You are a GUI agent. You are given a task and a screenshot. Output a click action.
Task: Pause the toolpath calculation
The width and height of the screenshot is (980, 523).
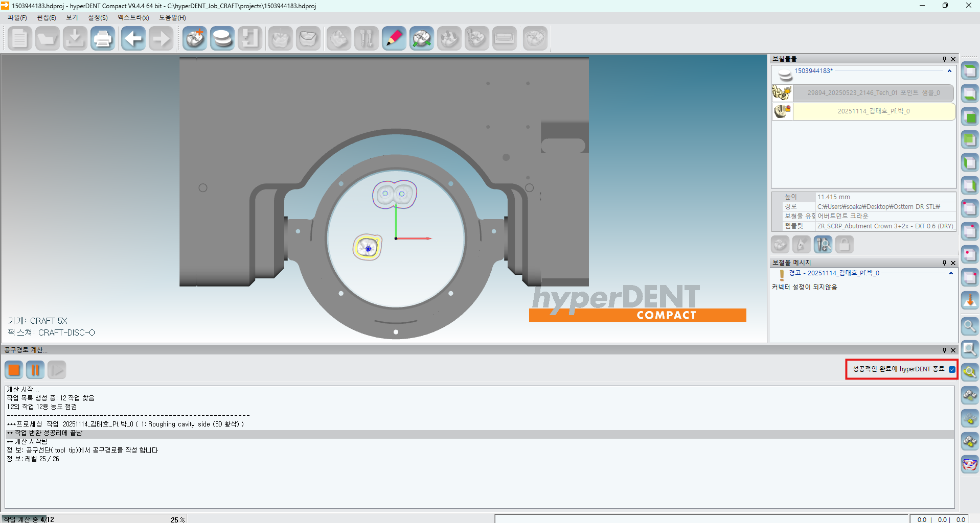tap(35, 370)
